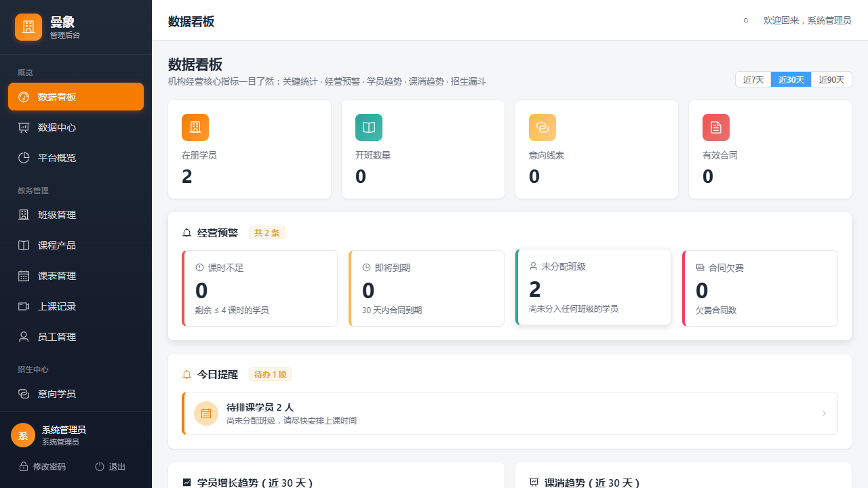Select the 近7天 time range
Image resolution: width=868 pixels, height=488 pixels.
click(x=753, y=79)
